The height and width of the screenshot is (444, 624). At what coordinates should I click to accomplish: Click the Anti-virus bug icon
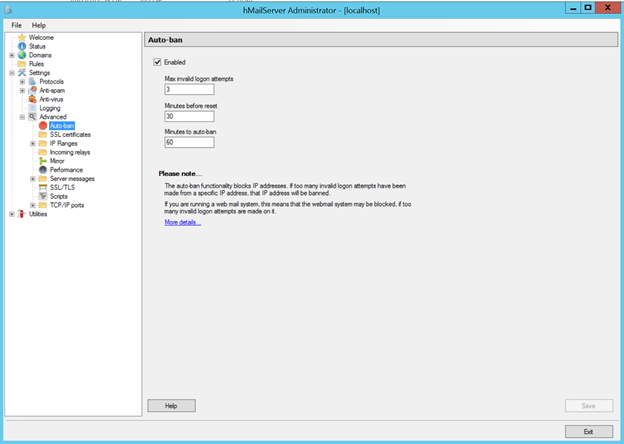click(32, 99)
